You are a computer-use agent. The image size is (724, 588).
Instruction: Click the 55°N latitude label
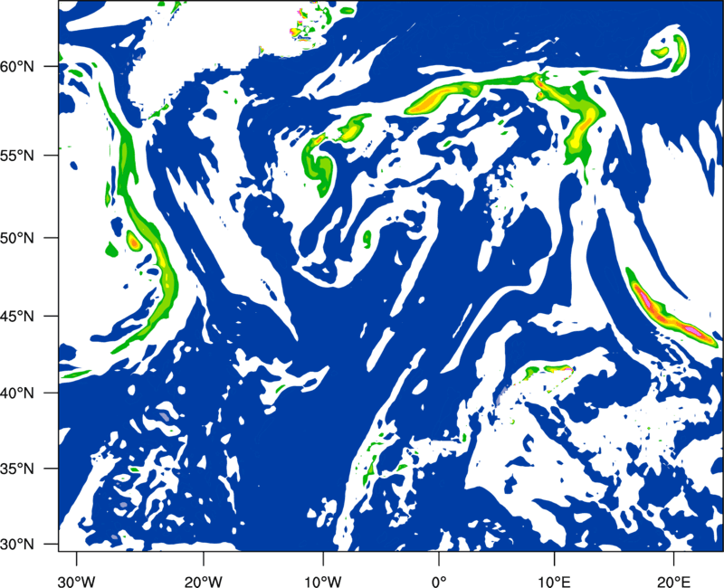(17, 155)
